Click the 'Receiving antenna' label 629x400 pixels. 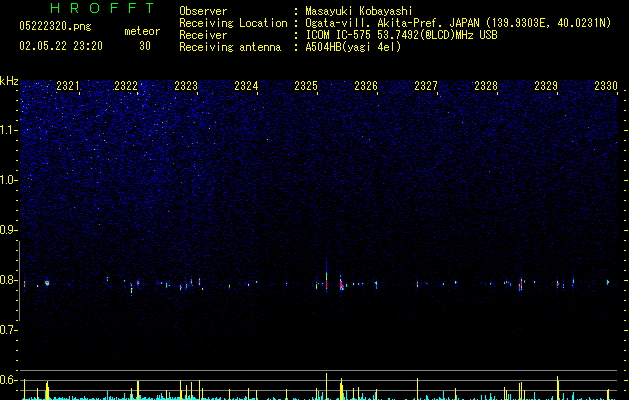pos(230,47)
